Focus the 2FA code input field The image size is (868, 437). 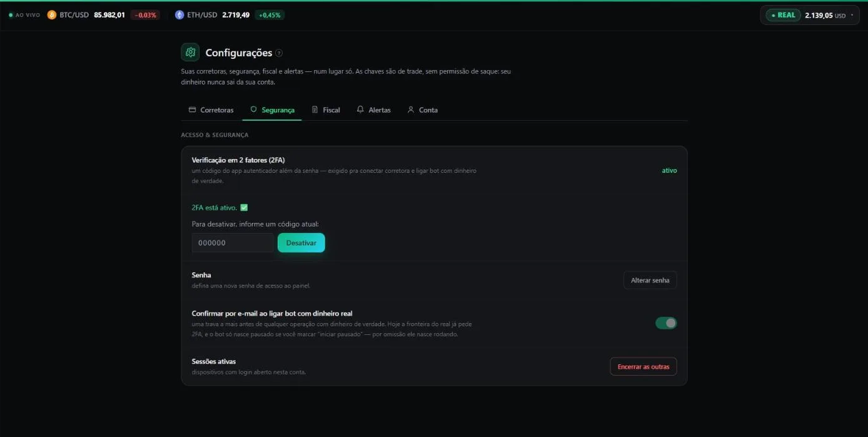233,243
